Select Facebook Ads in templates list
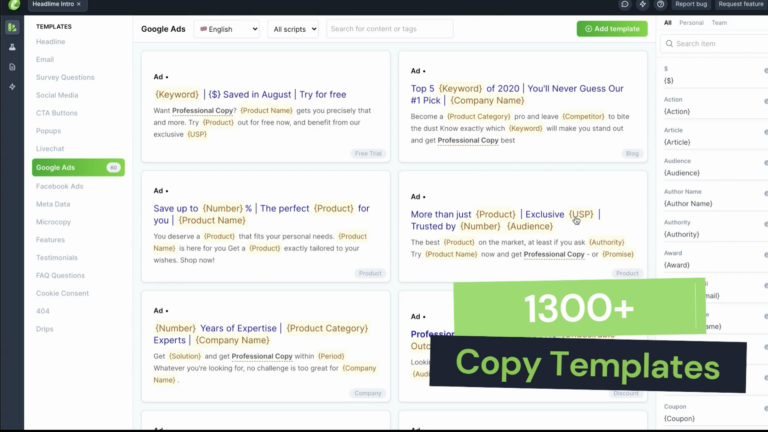Image resolution: width=768 pixels, height=432 pixels. 59,186
